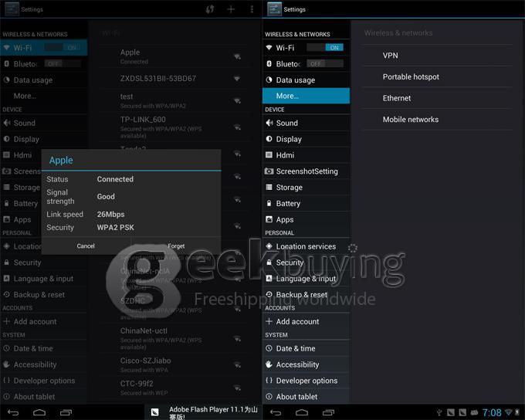The height and width of the screenshot is (420, 525).
Task: Tap the add network plus icon
Action: pos(231,9)
